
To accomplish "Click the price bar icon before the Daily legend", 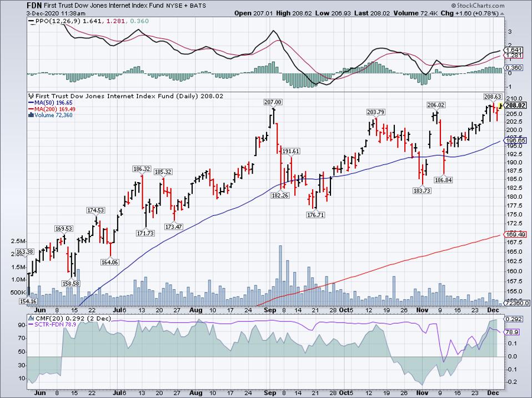I will [x=32, y=96].
